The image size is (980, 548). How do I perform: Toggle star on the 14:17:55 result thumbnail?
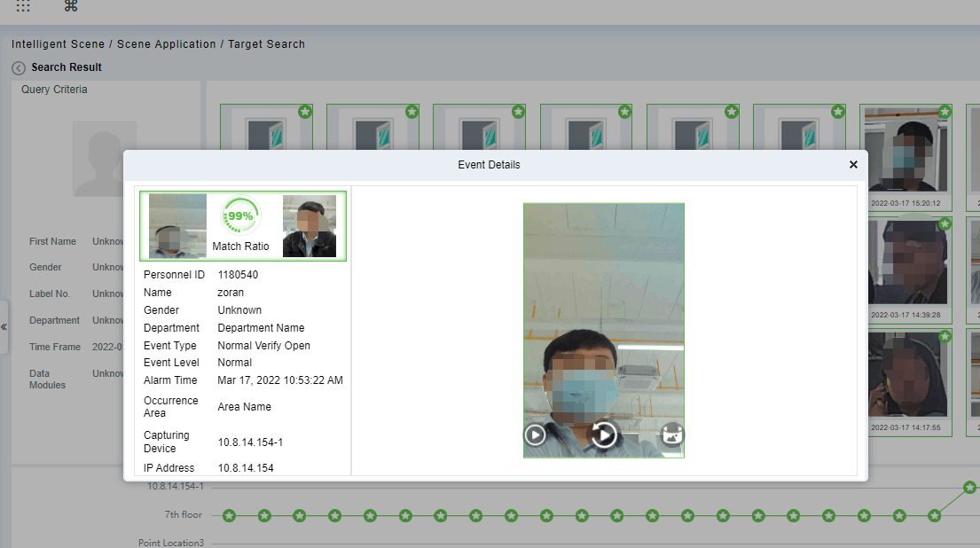(x=945, y=337)
